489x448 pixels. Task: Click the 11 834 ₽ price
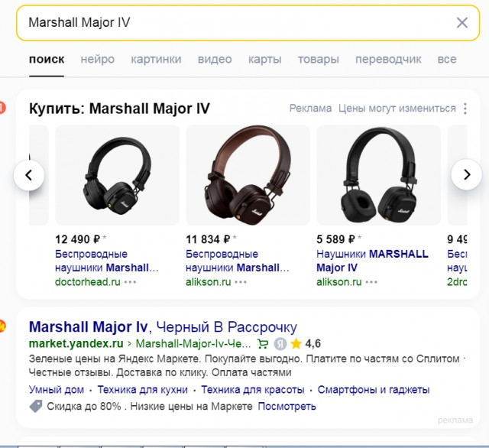[208, 239]
